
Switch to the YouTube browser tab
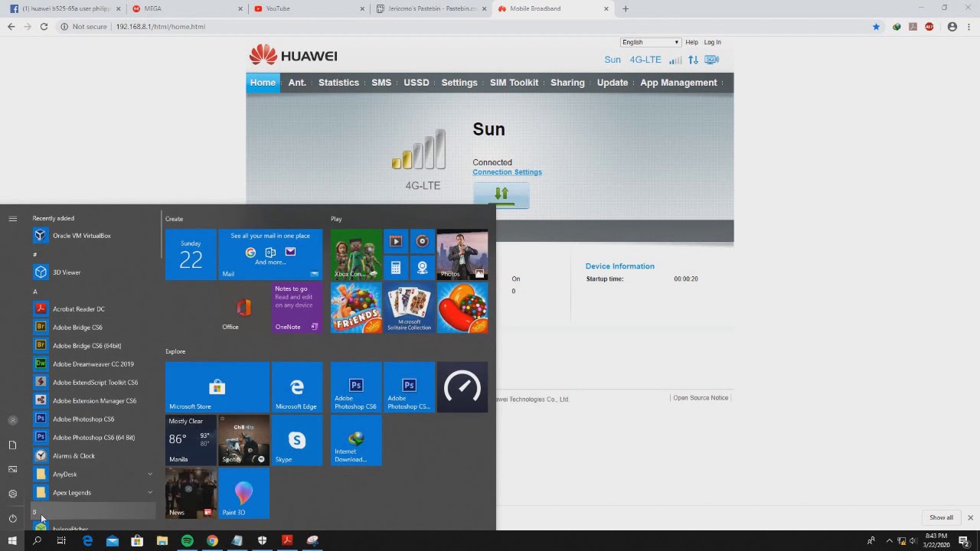coord(309,8)
